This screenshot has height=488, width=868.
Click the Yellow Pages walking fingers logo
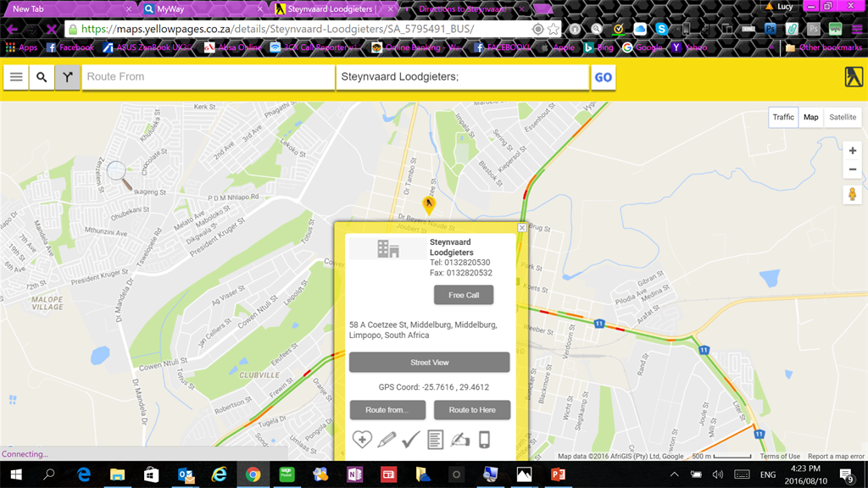[x=854, y=76]
